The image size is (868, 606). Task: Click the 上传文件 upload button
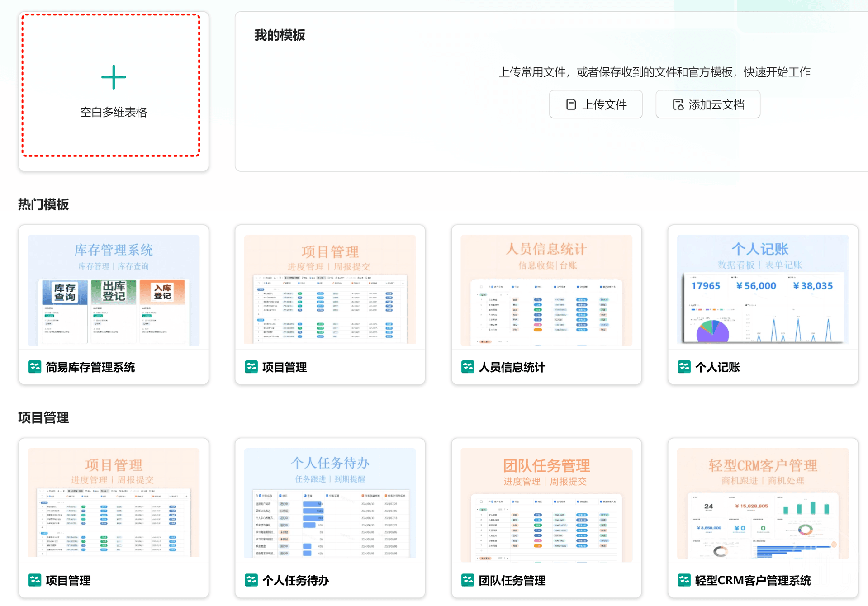click(595, 104)
